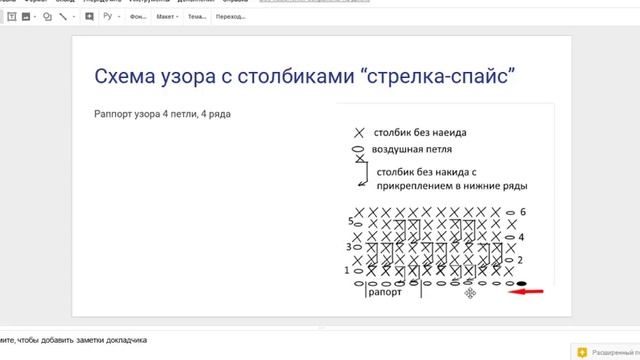
Task: Click the yellow Explore icon at bottom right
Action: click(x=582, y=352)
